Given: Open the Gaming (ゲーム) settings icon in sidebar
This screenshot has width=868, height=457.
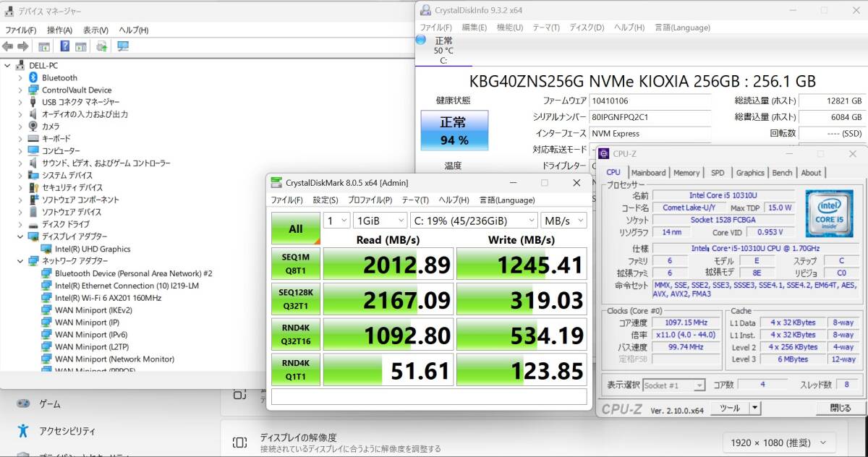Looking at the screenshot, I should pyautogui.click(x=23, y=403).
